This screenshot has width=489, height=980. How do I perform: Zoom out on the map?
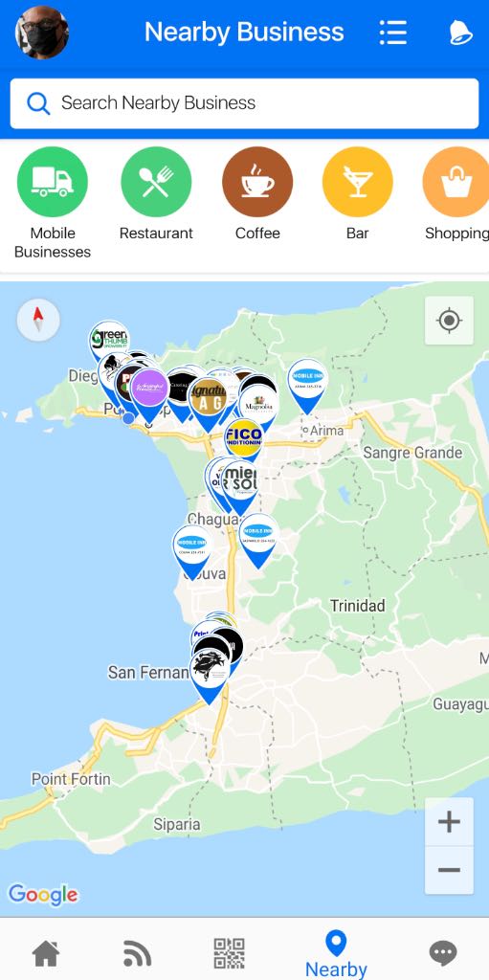pos(449,870)
